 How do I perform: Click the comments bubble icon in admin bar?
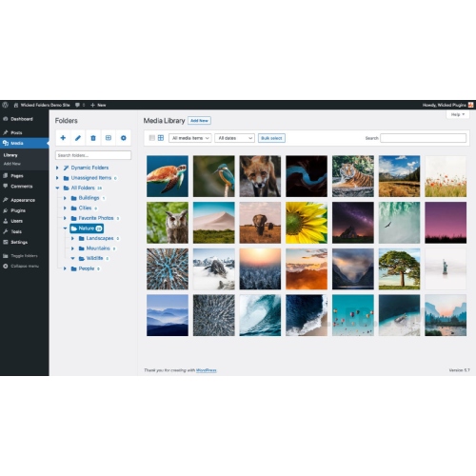77,105
